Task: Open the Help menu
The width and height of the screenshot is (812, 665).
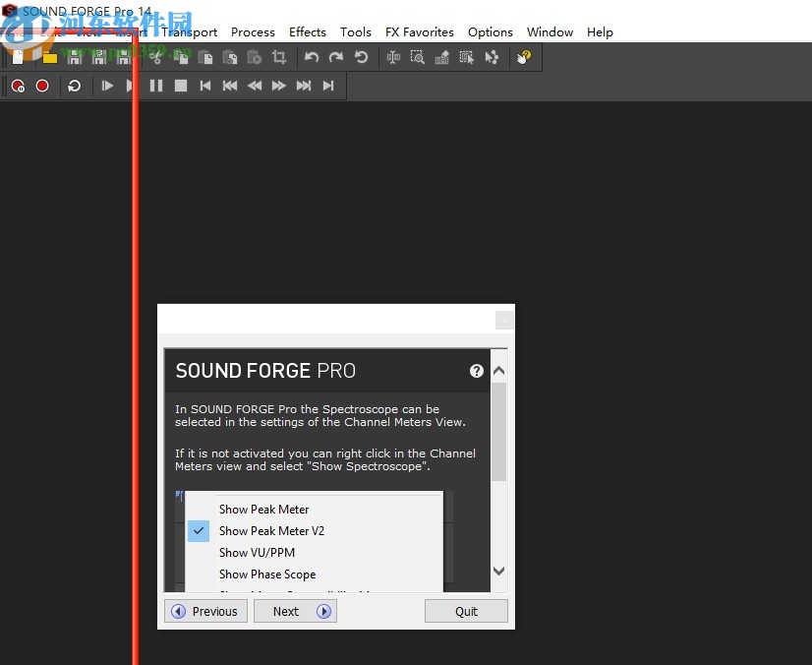Action: click(600, 32)
